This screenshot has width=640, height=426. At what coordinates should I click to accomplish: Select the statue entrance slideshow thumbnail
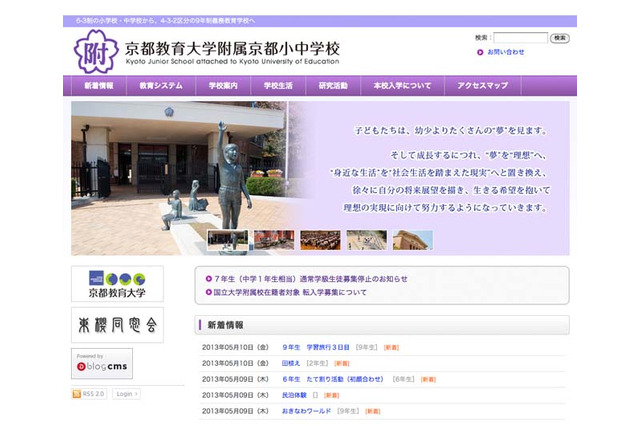tap(227, 240)
